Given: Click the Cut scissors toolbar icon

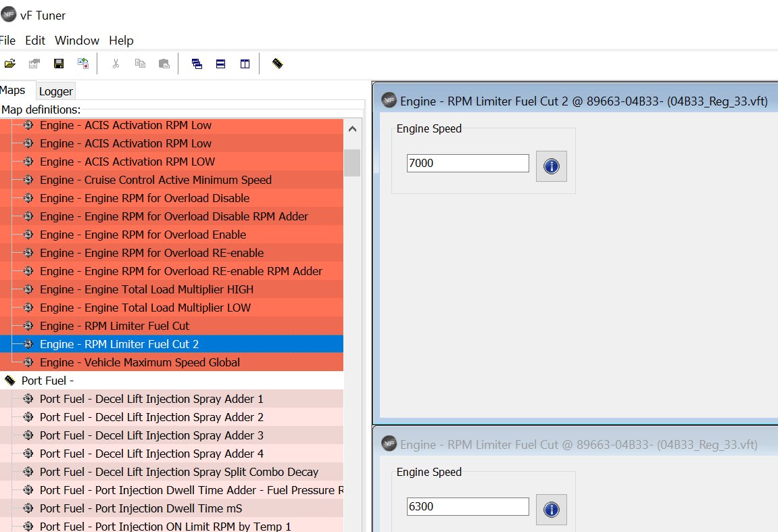Looking at the screenshot, I should 116,64.
